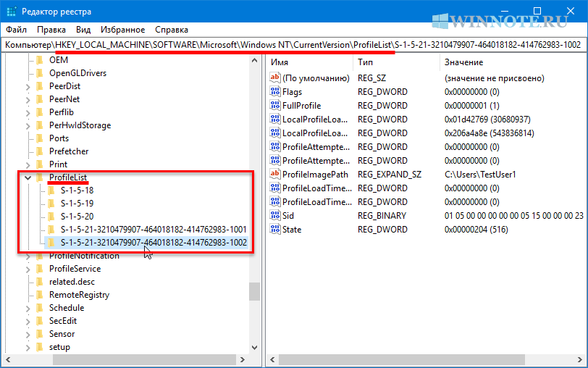Expand the Sensor key
588x368 pixels.
click(x=28, y=335)
